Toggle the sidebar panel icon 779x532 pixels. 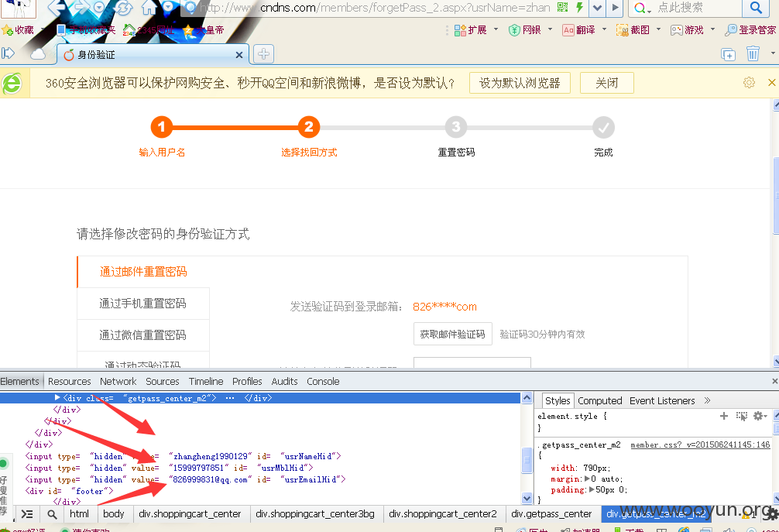pos(9,53)
